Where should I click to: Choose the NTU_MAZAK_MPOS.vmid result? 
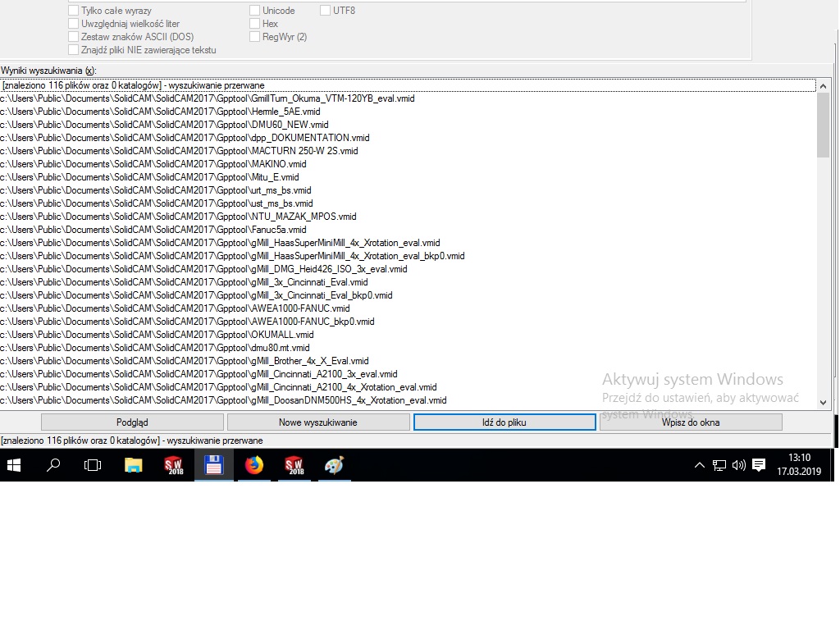(408, 217)
